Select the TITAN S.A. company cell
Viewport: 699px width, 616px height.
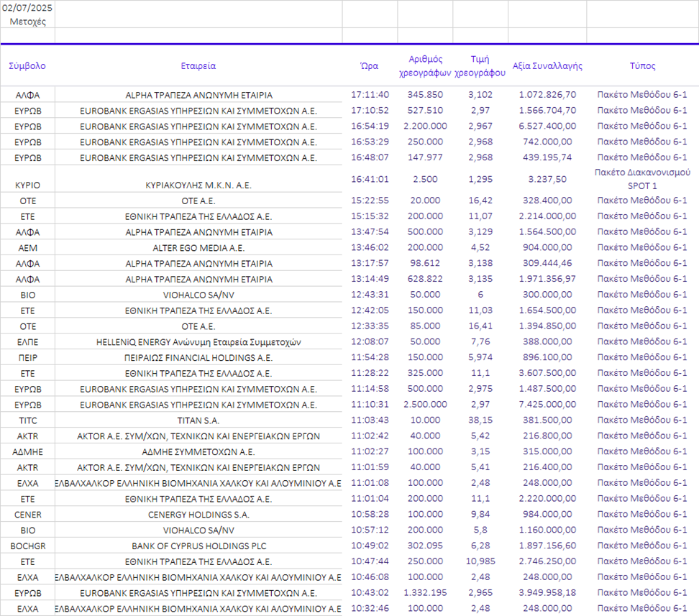198,420
